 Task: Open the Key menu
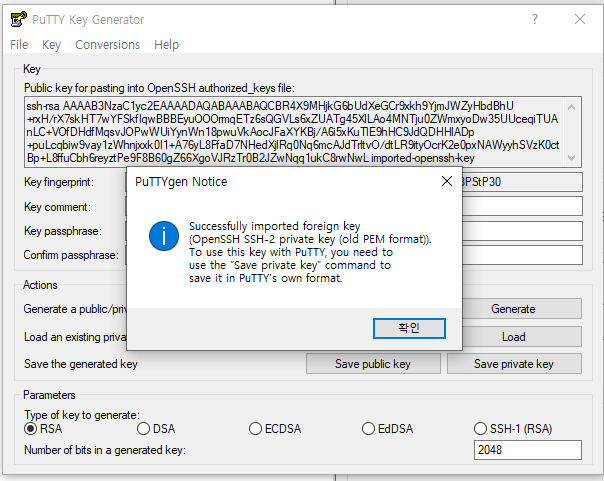point(51,45)
